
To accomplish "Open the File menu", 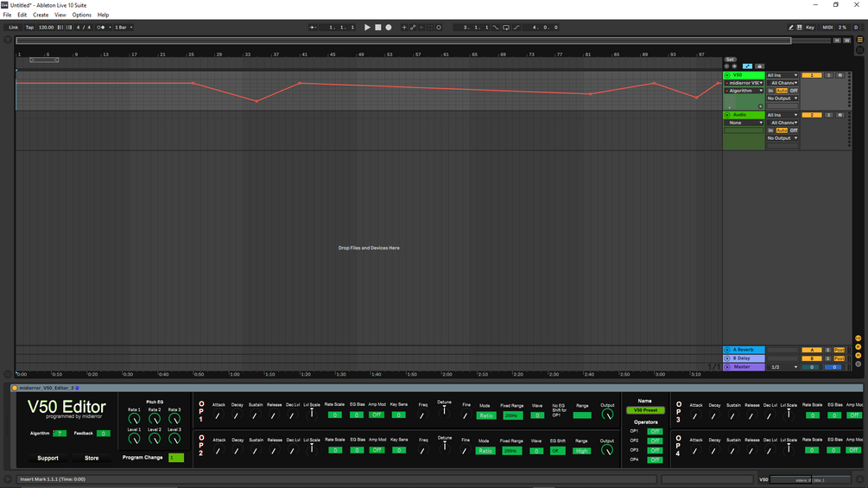I will (7, 15).
